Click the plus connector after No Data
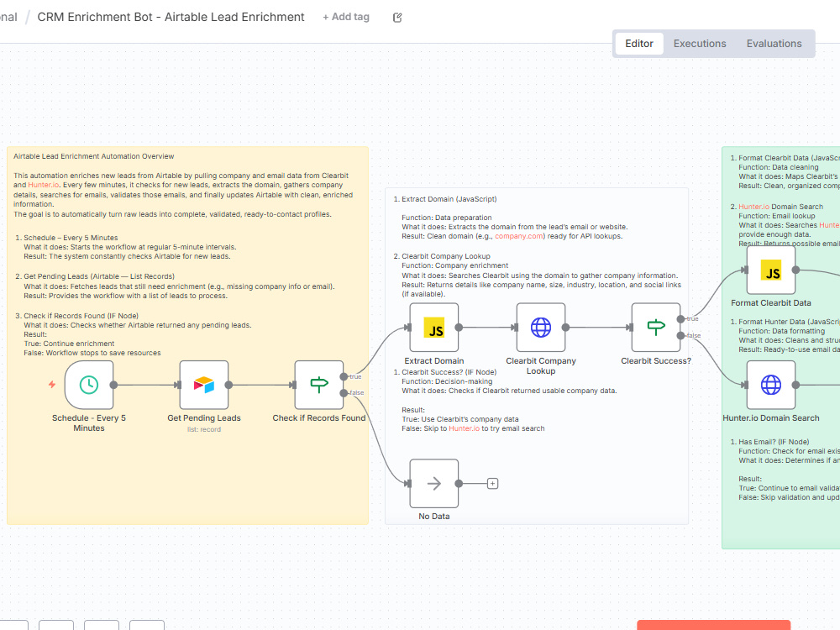 [492, 484]
